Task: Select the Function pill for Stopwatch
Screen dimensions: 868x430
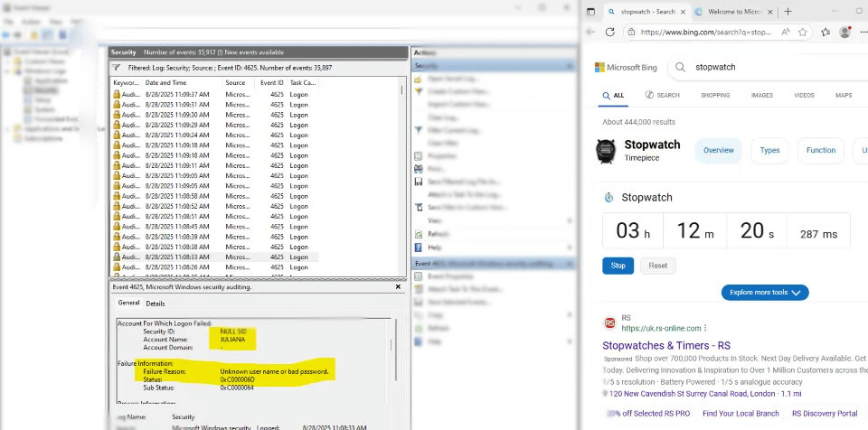Action: click(820, 151)
